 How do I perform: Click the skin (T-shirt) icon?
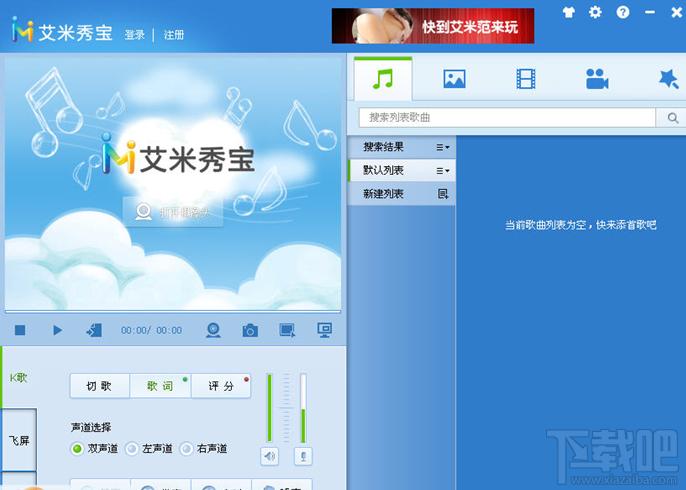570,12
